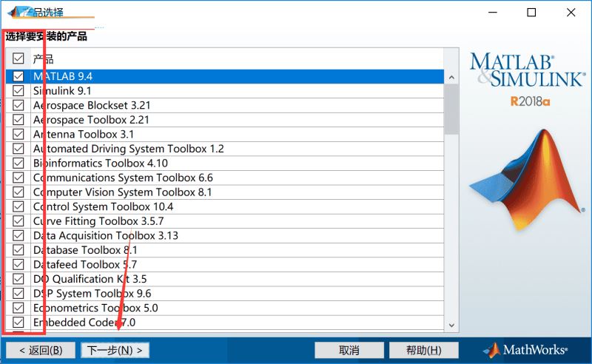The image size is (592, 364).
Task: Select the Curve Fitting Toolbox 3.5.7 text
Action: tap(98, 221)
